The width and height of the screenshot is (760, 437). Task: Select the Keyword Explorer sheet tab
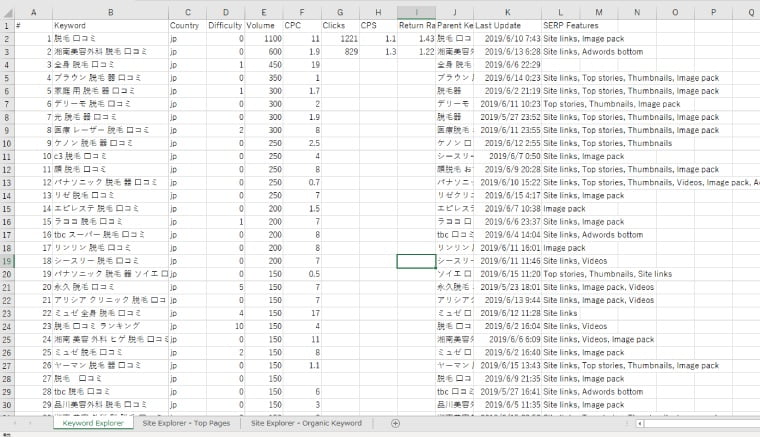[x=93, y=424]
